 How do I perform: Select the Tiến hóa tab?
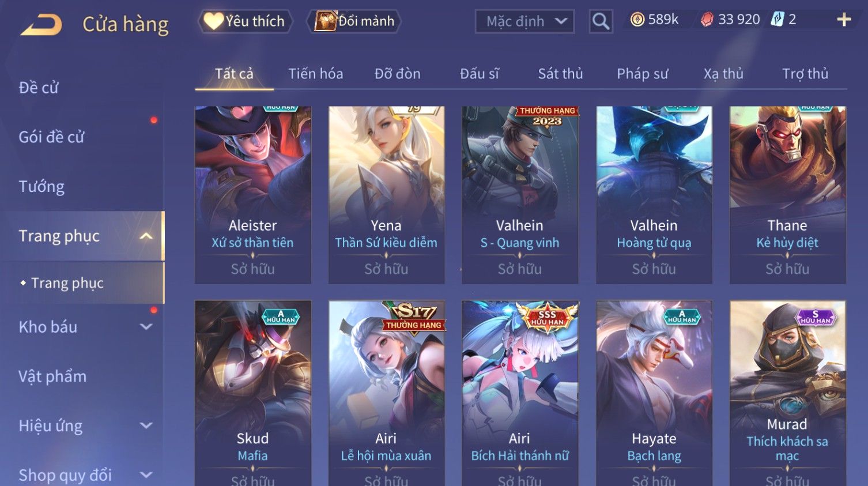tap(315, 74)
